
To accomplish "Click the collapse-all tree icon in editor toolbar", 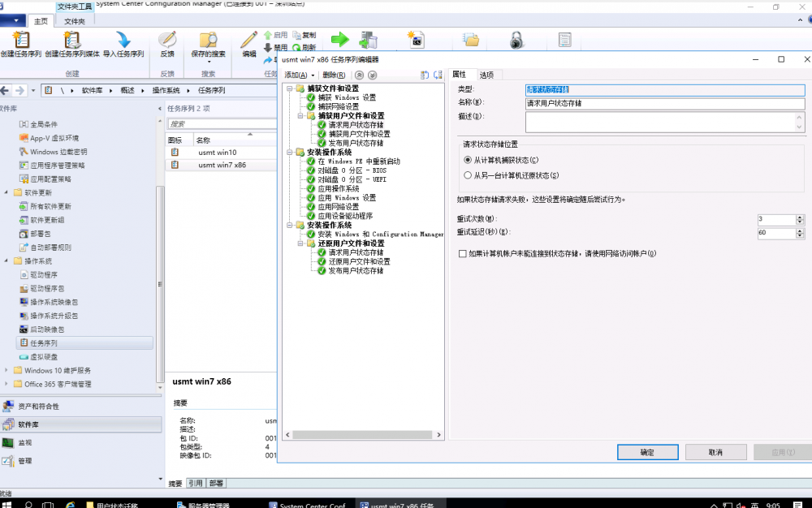I will (438, 75).
